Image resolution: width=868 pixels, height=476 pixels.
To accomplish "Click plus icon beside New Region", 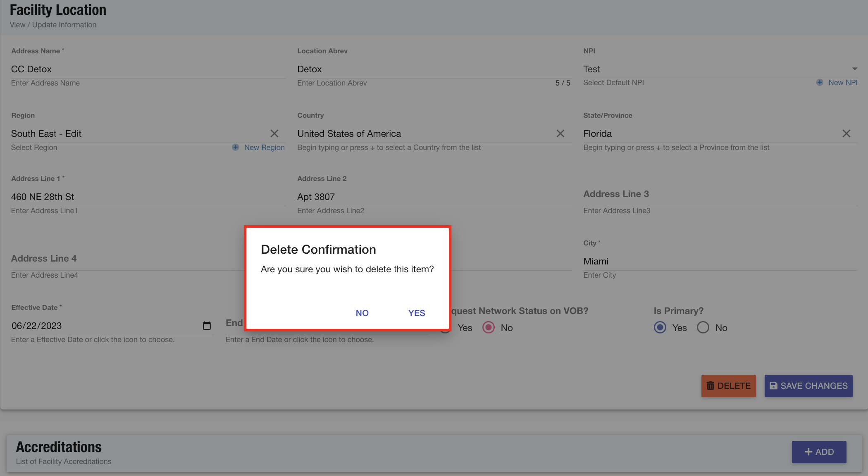I will [x=235, y=148].
